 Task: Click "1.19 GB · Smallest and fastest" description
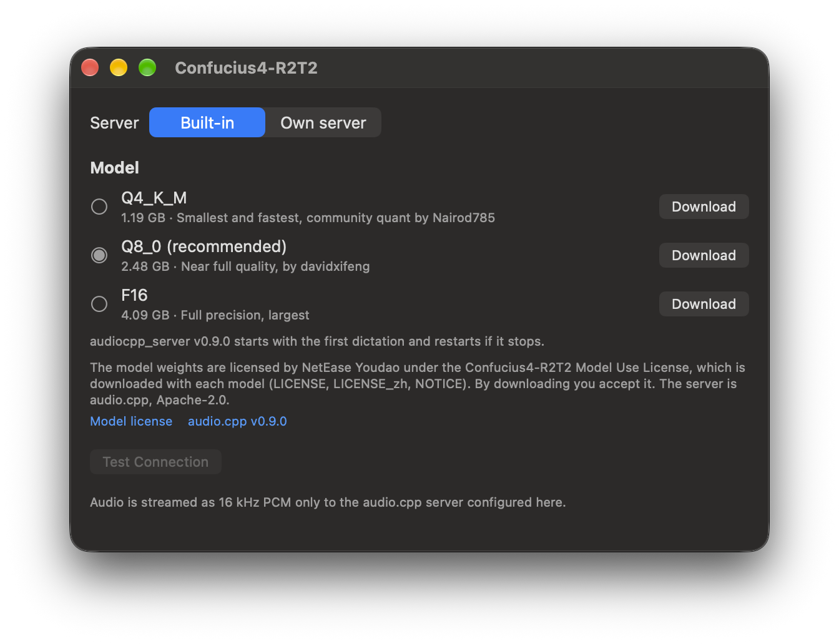(x=308, y=218)
